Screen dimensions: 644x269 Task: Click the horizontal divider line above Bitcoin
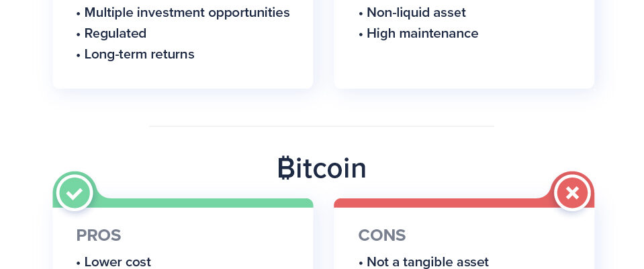click(x=322, y=126)
